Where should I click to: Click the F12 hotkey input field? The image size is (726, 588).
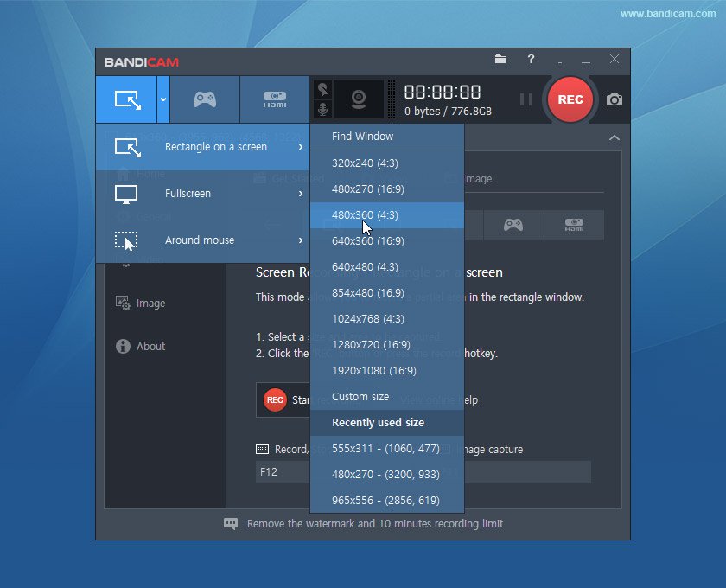tap(281, 471)
